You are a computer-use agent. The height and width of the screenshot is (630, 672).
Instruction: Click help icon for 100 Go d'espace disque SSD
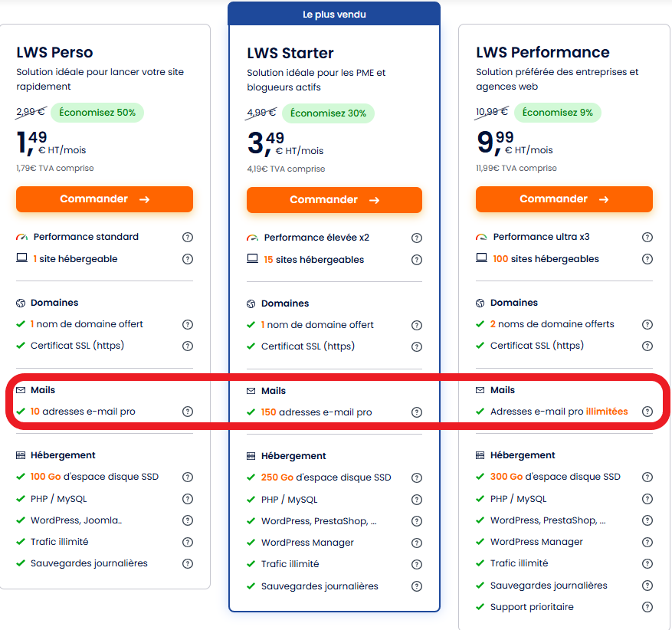[x=188, y=477]
